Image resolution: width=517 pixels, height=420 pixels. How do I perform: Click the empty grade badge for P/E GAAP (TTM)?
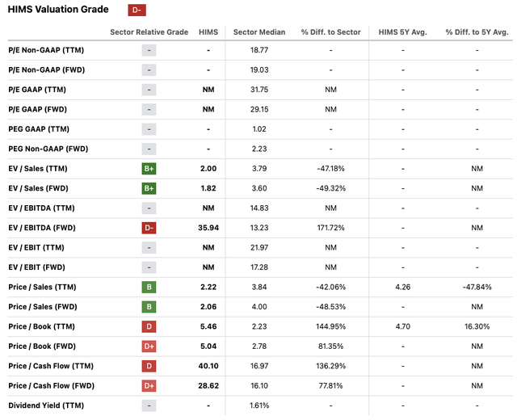click(x=149, y=90)
